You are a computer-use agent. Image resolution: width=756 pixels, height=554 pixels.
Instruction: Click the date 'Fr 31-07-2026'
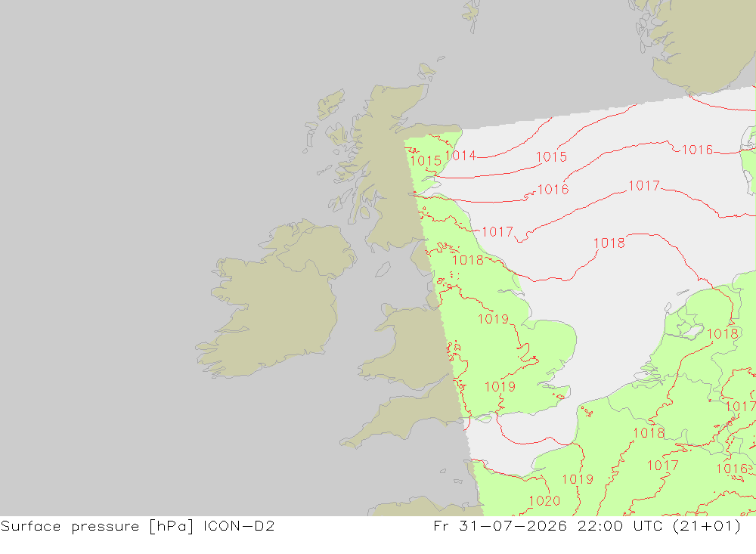[500, 525]
